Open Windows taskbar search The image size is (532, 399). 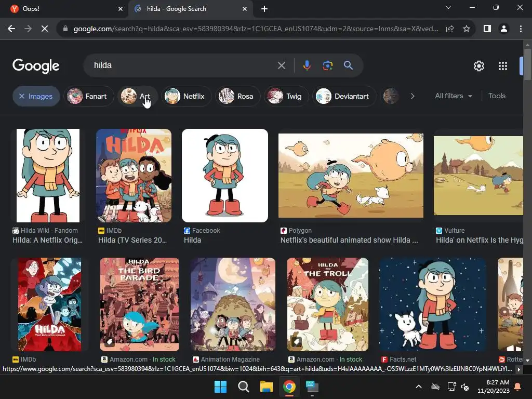click(243, 387)
